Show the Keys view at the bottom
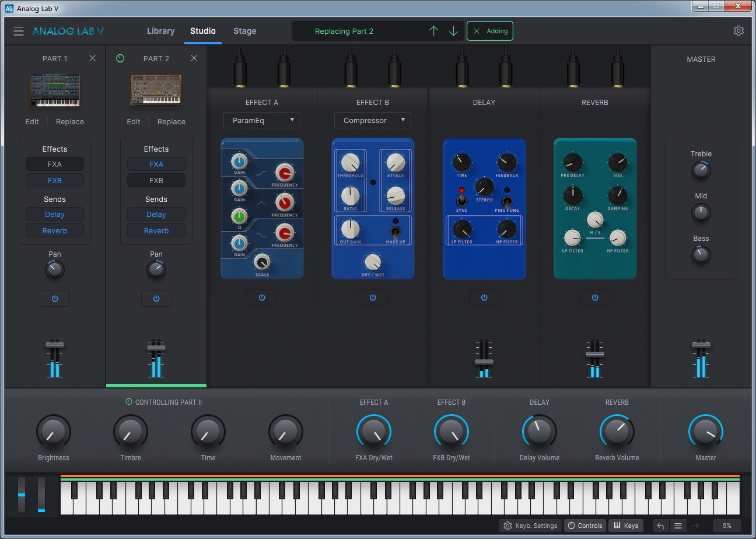Image resolution: width=756 pixels, height=539 pixels. [x=626, y=526]
